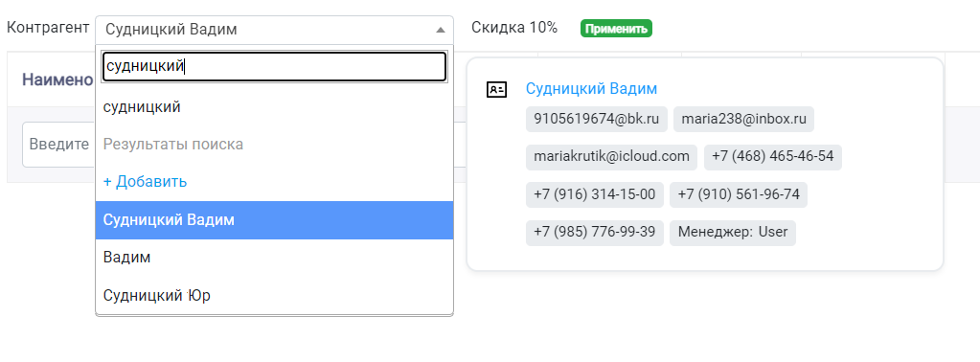The height and width of the screenshot is (362, 980).
Task: Click the +7 (916) 314-15-00 phone tag
Action: 594,195
